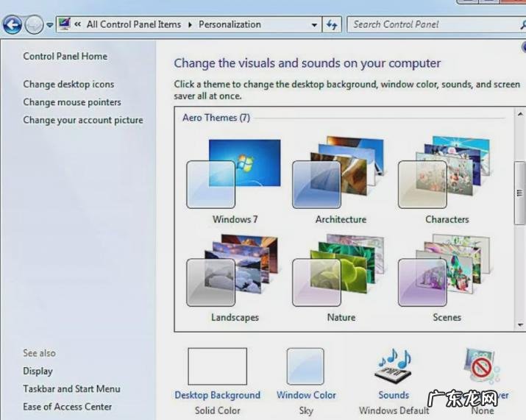Image resolution: width=526 pixels, height=420 pixels.
Task: Click the greyed-out Forward arrow button
Action: (x=35, y=24)
